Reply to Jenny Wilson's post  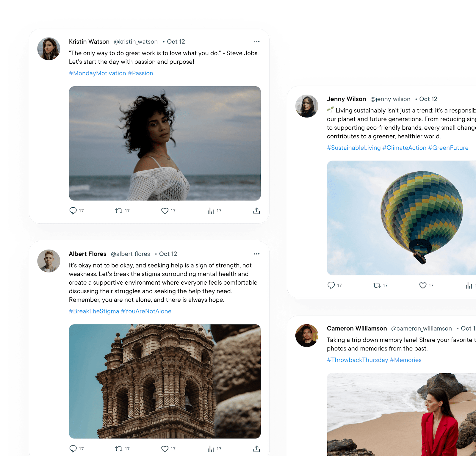(x=331, y=285)
